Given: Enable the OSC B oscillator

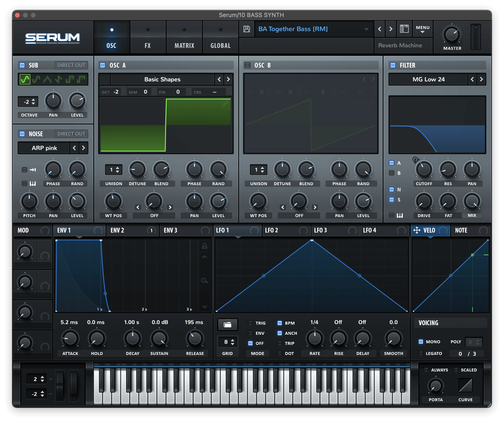Looking at the screenshot, I should point(247,65).
